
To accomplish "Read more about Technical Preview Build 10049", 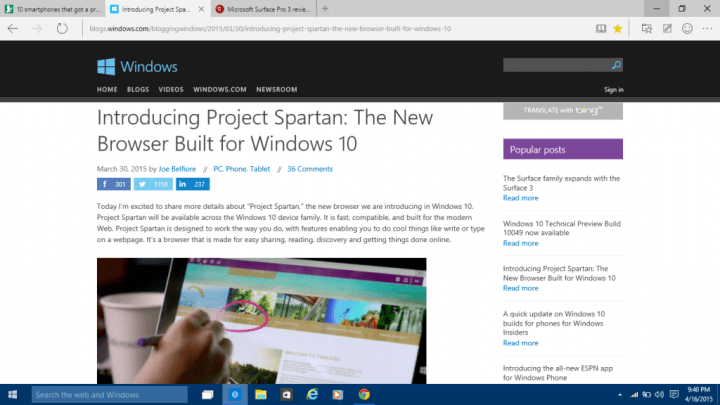I will [521, 243].
